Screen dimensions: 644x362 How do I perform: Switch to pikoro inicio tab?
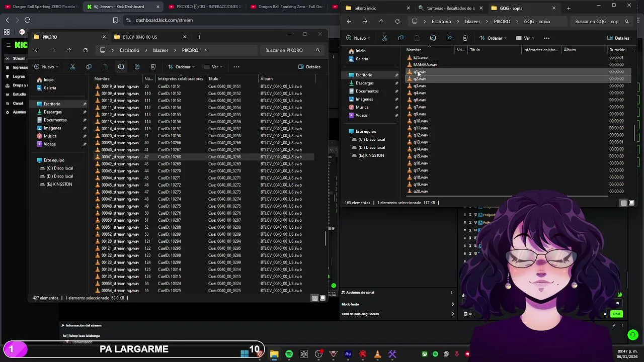tap(378, 8)
